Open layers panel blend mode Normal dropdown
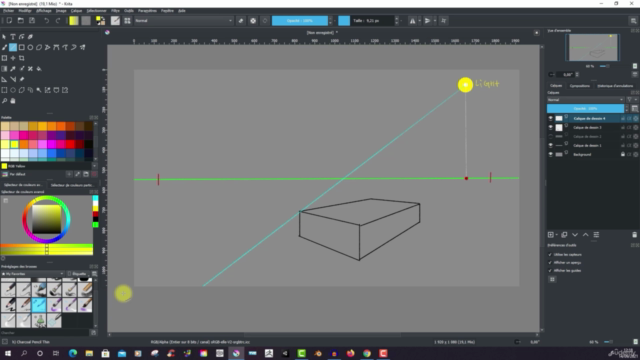Viewport: 640px width, 360px height. coord(585,100)
